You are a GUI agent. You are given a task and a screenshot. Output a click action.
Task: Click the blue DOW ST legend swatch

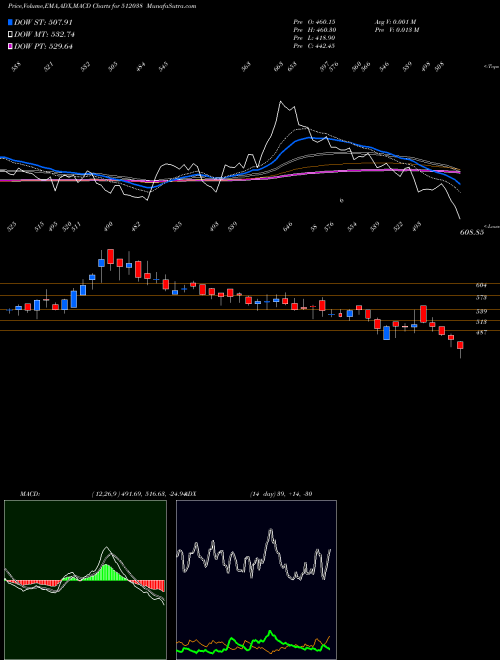pyautogui.click(x=10, y=22)
